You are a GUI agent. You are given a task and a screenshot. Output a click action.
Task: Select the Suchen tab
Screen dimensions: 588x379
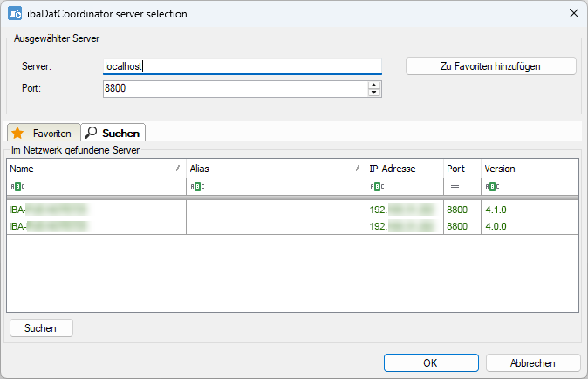pyautogui.click(x=113, y=133)
